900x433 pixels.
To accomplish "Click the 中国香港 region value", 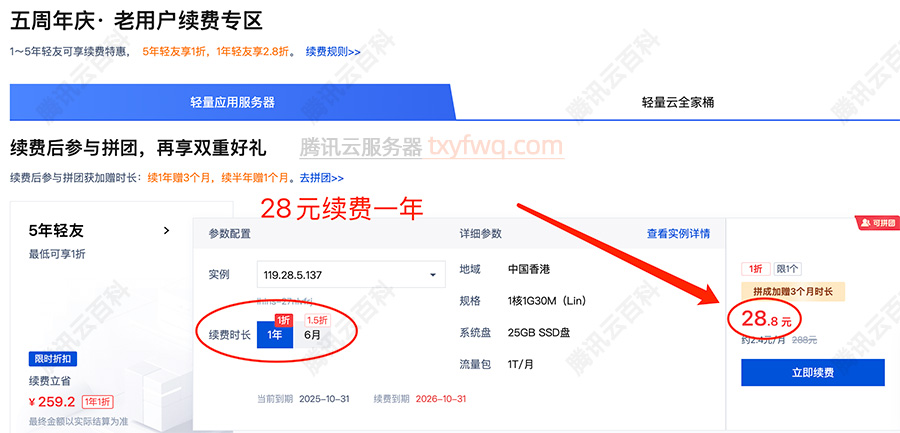I will click(x=529, y=269).
